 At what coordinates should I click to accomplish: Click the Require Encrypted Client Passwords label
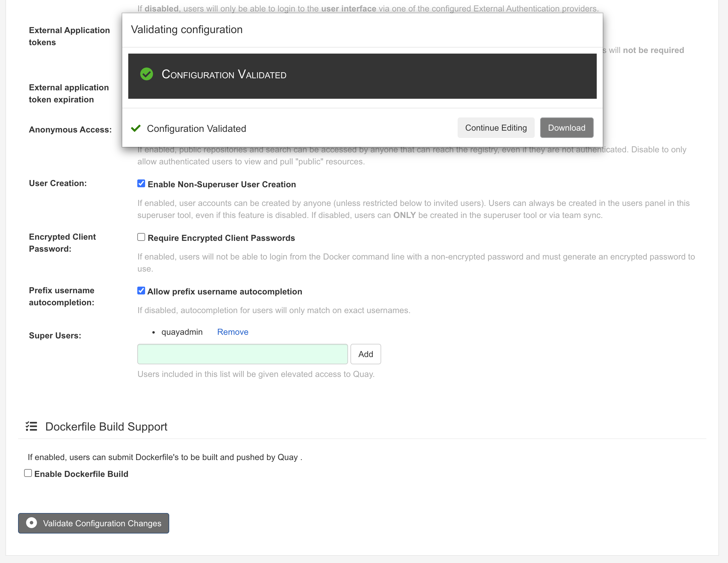pos(221,238)
